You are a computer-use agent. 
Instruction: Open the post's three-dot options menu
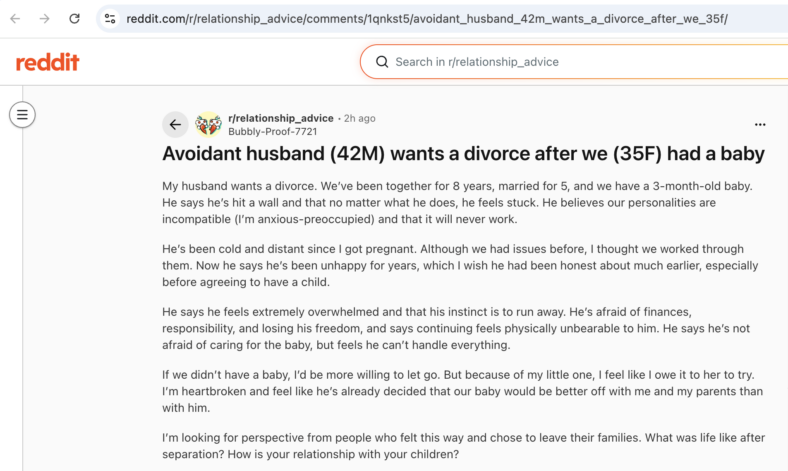pyautogui.click(x=760, y=124)
